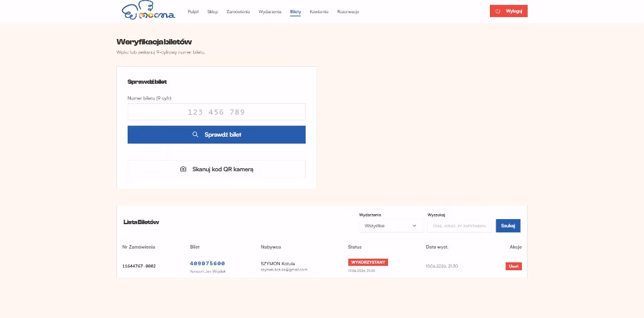The height and width of the screenshot is (318, 644).
Task: Expand the Wszystkie event filter
Action: (391, 226)
